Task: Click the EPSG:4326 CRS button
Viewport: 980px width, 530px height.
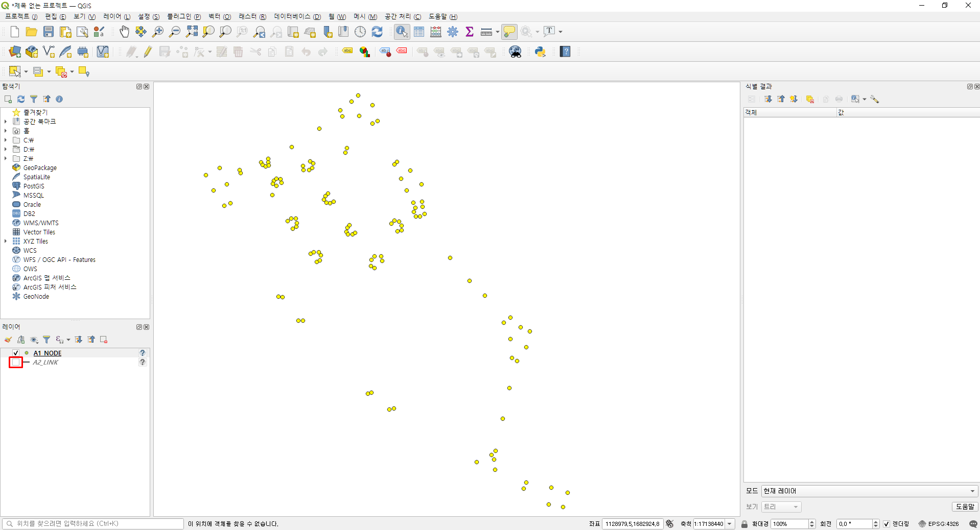Action: click(x=939, y=524)
